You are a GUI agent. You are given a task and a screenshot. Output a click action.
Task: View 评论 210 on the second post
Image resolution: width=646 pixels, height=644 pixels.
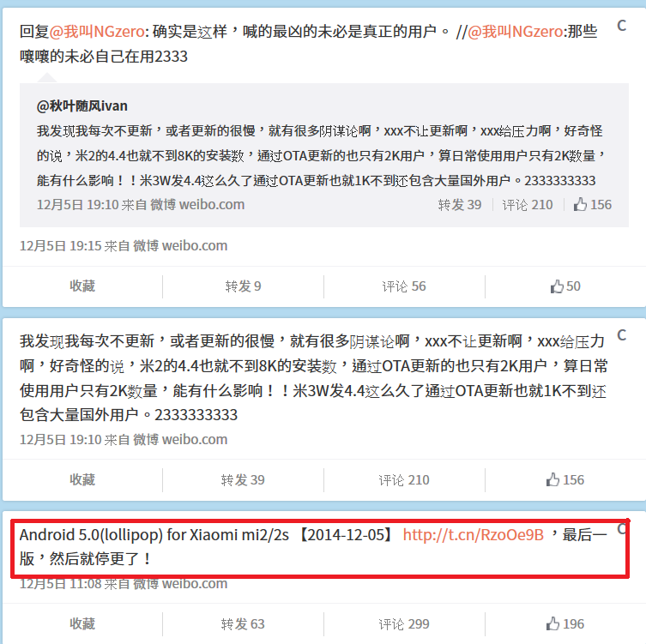(x=404, y=479)
